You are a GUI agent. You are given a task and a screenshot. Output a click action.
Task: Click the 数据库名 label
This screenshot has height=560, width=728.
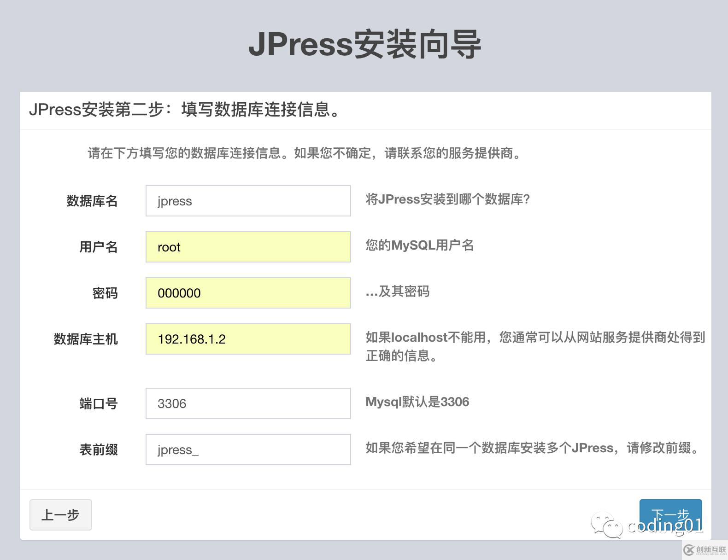click(92, 201)
